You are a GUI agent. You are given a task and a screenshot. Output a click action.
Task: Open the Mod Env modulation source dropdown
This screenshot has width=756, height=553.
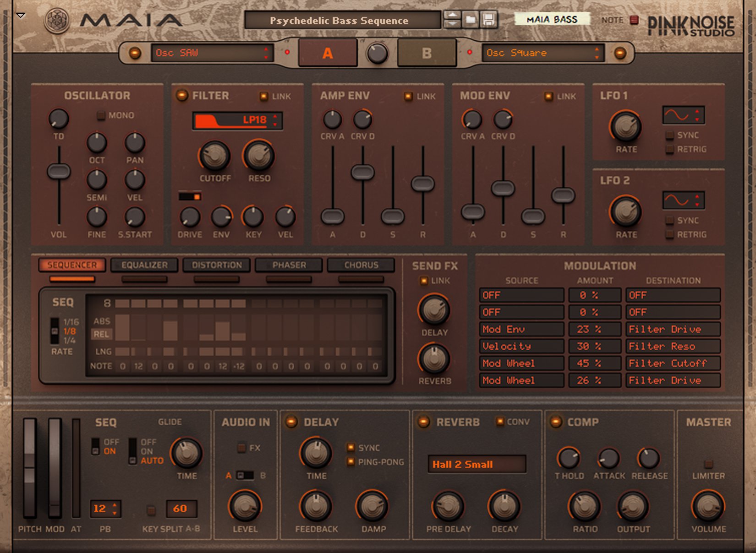521,329
